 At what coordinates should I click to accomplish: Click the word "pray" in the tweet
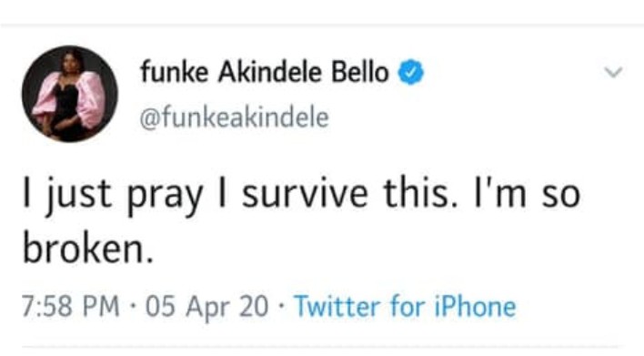(x=166, y=198)
